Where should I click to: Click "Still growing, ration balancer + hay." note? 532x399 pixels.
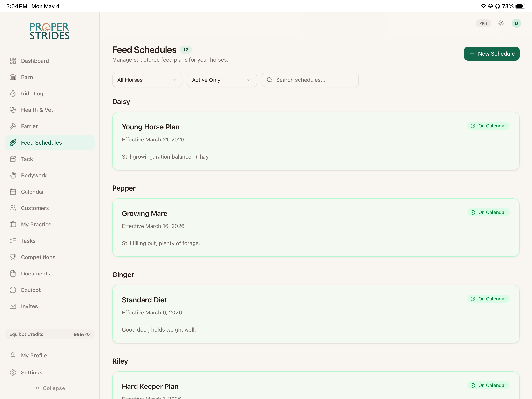pyautogui.click(x=166, y=157)
